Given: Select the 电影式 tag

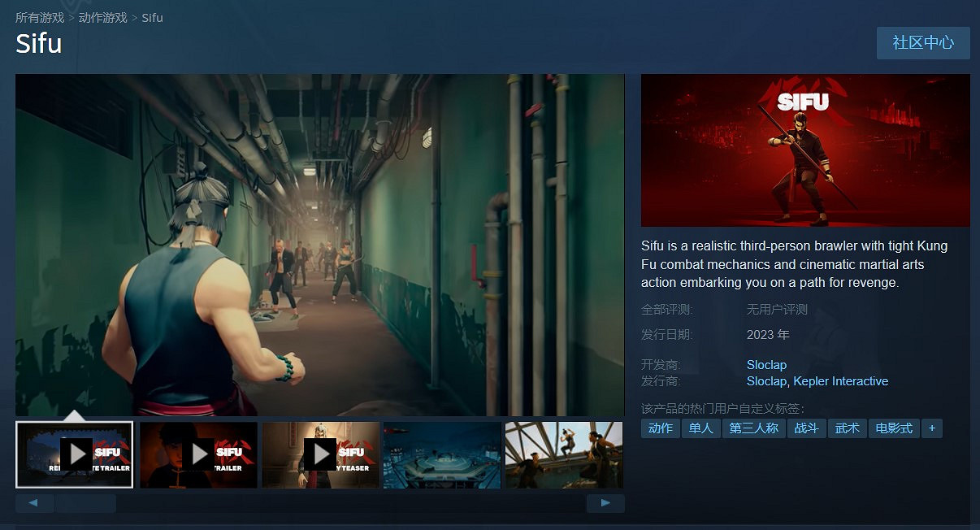Looking at the screenshot, I should 894,428.
